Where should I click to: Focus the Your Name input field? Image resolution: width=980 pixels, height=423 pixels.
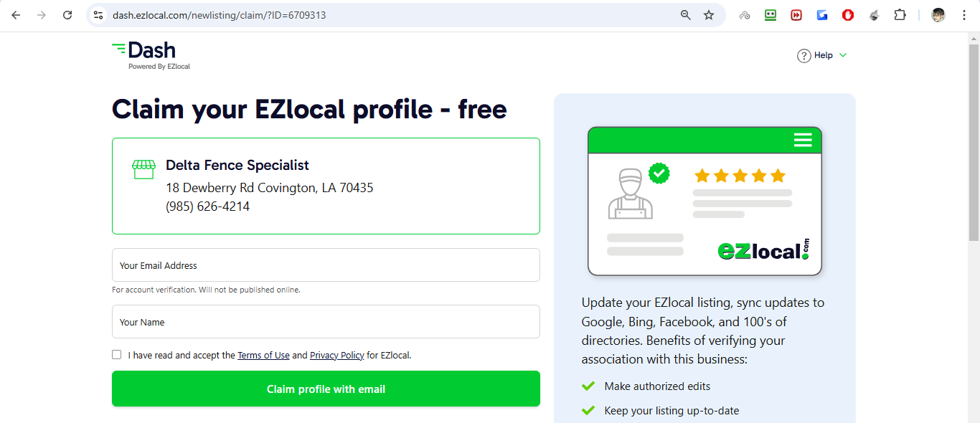tap(326, 322)
